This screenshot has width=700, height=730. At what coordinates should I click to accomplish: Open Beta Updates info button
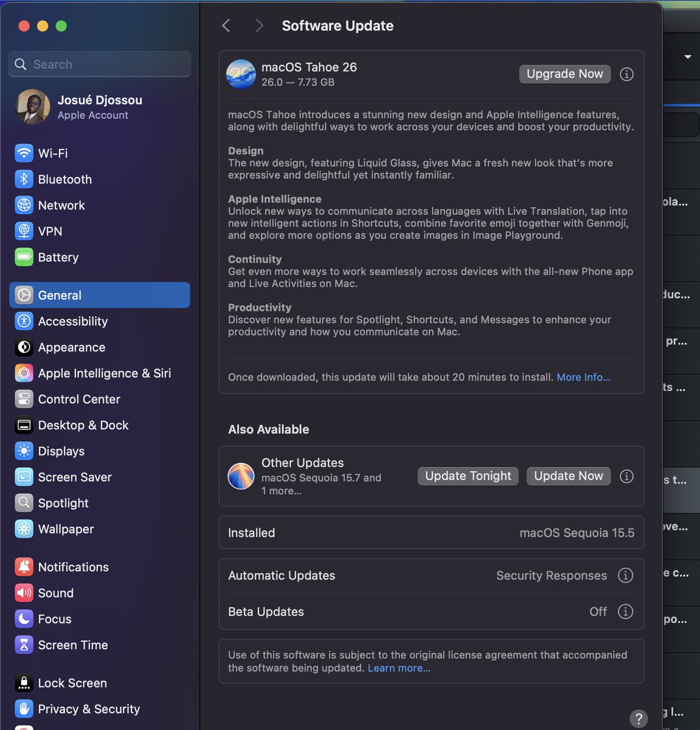pos(625,611)
